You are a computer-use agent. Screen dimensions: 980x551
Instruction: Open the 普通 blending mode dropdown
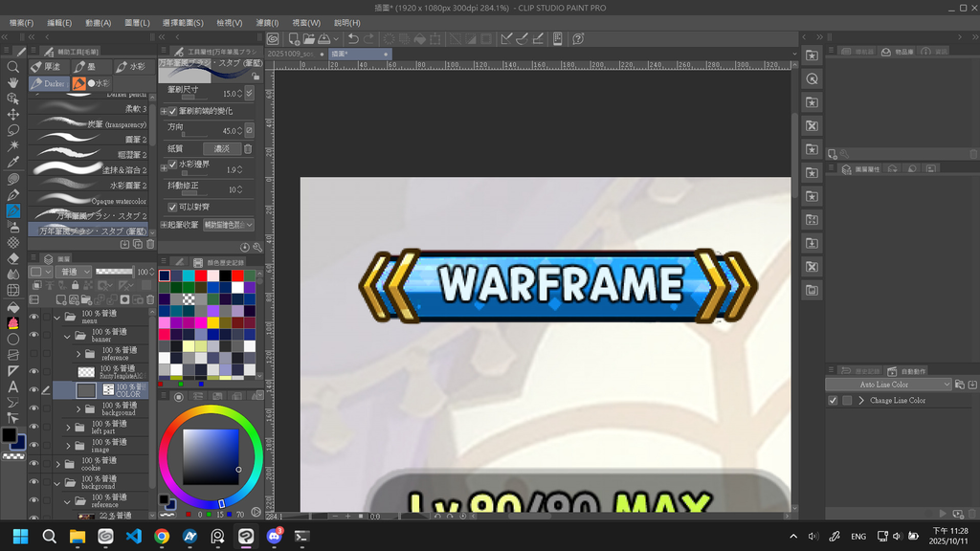pos(73,272)
